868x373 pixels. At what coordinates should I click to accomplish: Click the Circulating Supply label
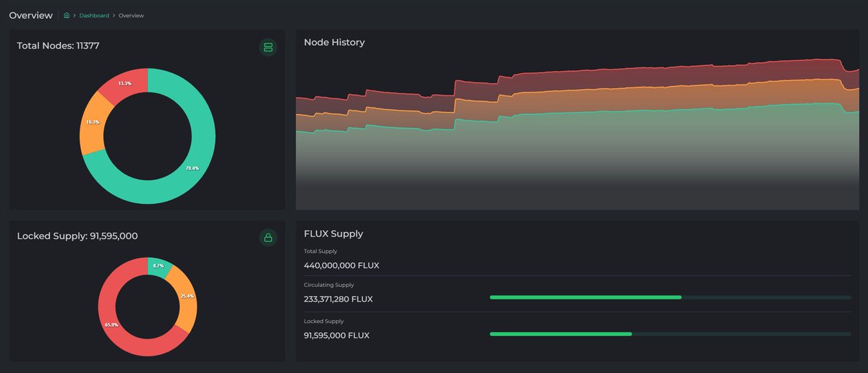[x=329, y=285]
